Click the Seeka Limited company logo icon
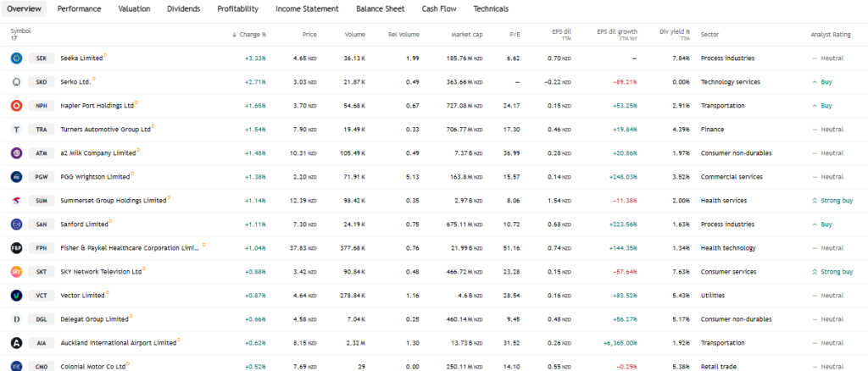This screenshot has width=868, height=371. coord(17,58)
